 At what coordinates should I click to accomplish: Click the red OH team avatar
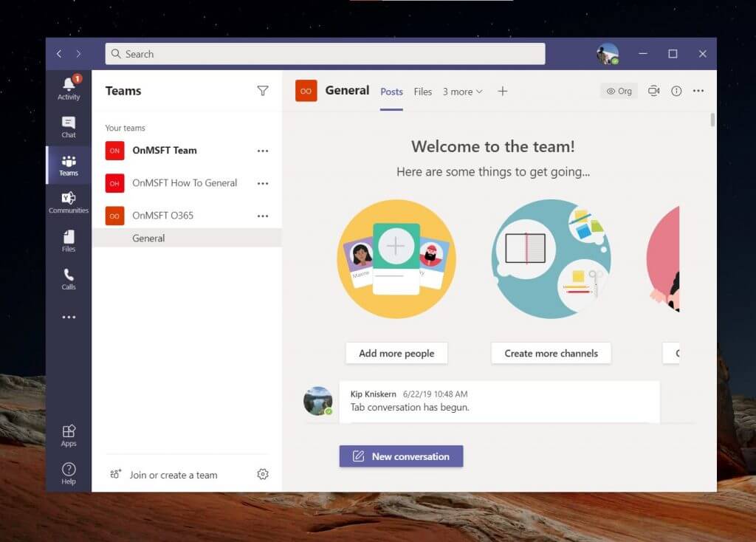(114, 183)
